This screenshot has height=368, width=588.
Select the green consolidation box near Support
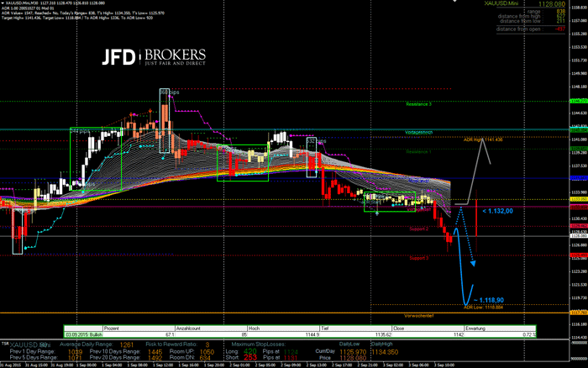(x=390, y=202)
